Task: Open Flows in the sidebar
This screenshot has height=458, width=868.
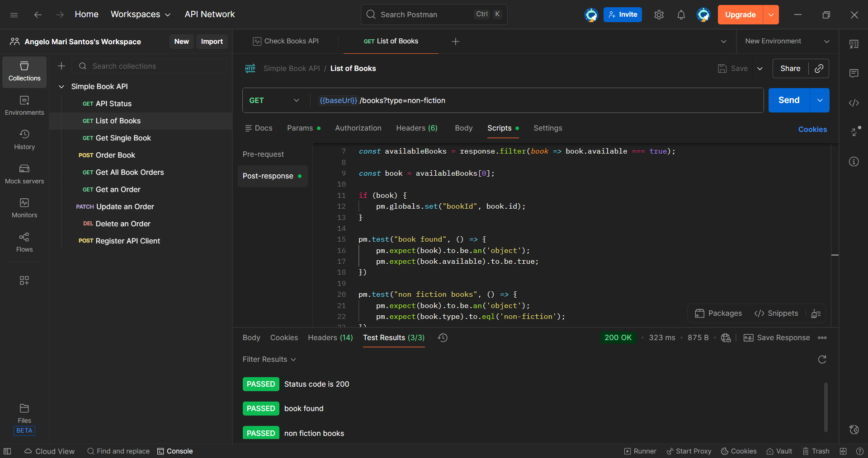Action: click(x=24, y=242)
